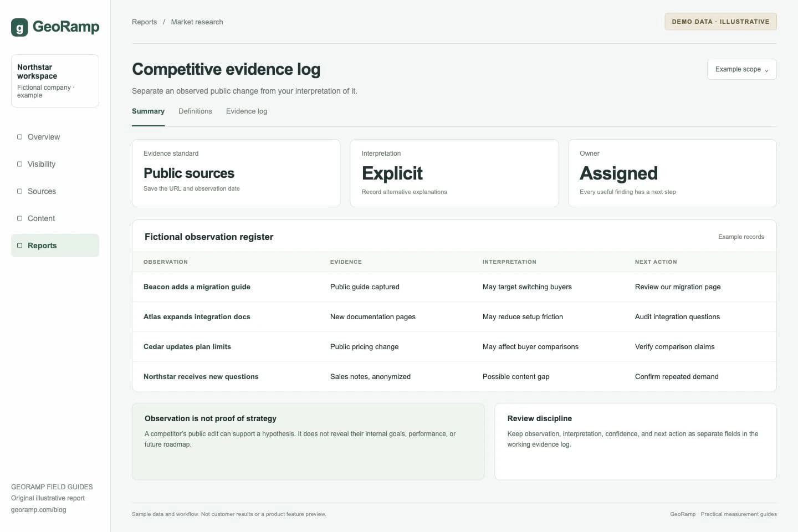Image resolution: width=798 pixels, height=532 pixels.
Task: Select Reports in the sidebar
Action: [x=55, y=245]
